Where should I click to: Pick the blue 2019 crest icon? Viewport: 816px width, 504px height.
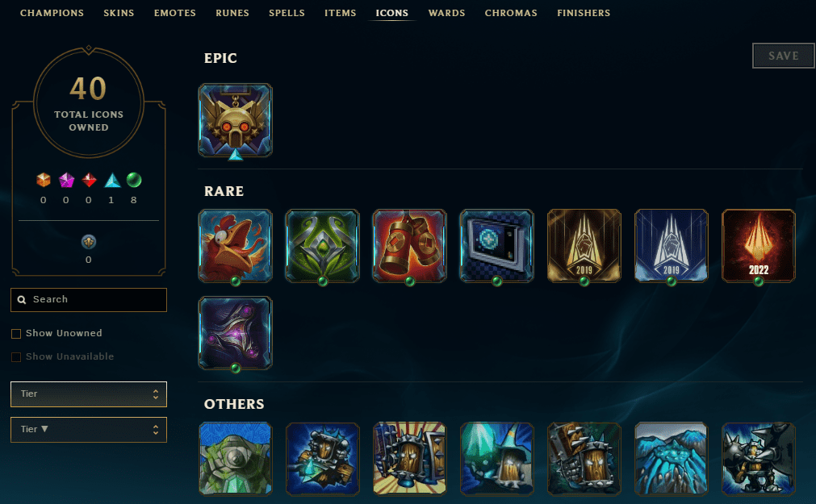(x=672, y=246)
